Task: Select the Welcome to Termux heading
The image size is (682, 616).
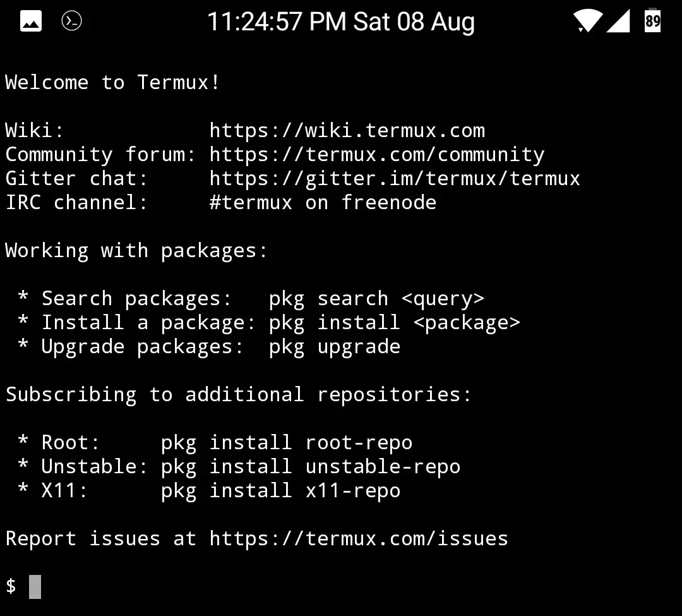Action: tap(112, 82)
